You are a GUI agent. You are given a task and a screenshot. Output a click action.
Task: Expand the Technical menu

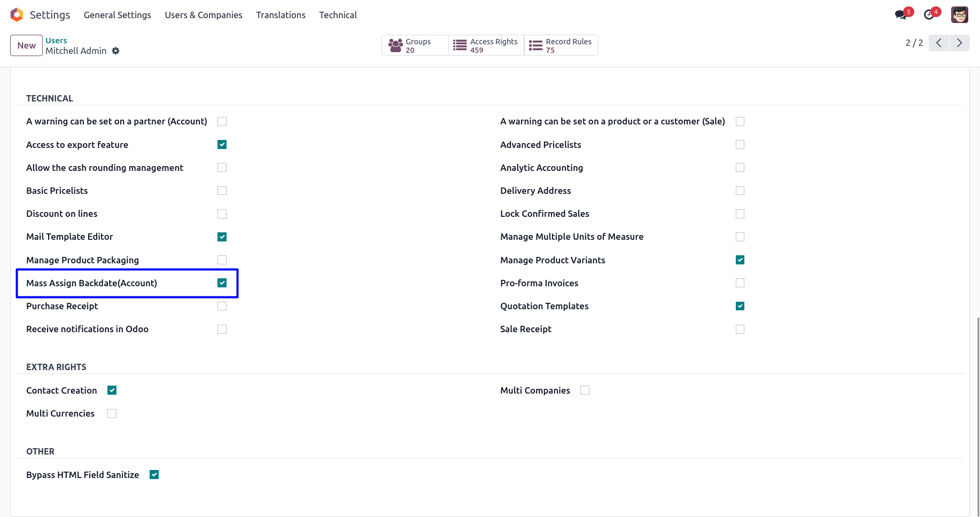click(x=338, y=15)
